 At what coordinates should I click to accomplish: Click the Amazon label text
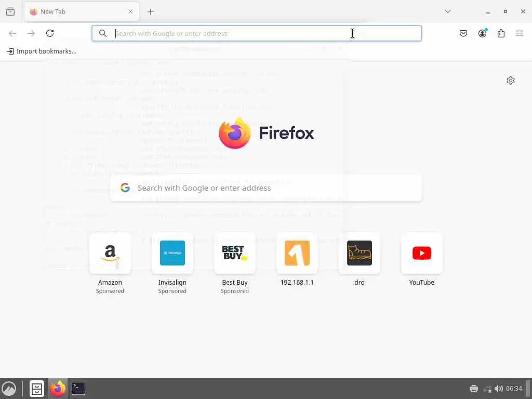coord(110,282)
